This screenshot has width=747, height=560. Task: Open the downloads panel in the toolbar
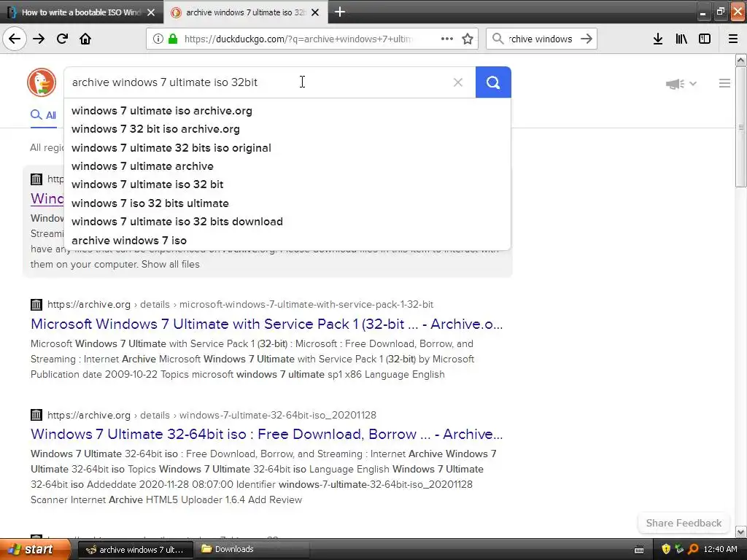pos(658,39)
